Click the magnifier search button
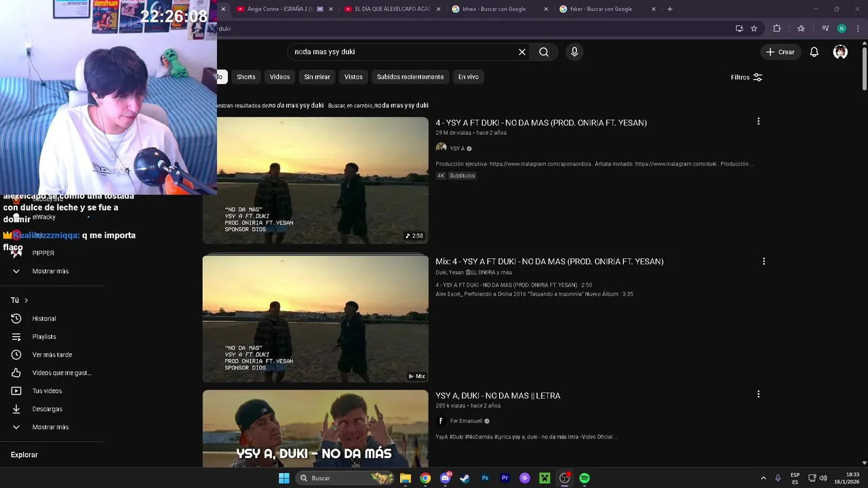Screen dimensions: 868x488 tap(544, 52)
